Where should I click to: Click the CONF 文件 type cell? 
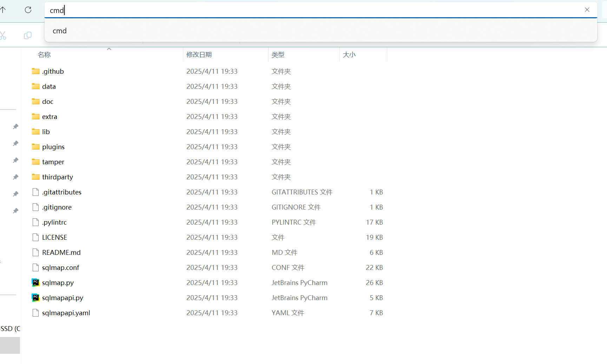[x=288, y=267]
